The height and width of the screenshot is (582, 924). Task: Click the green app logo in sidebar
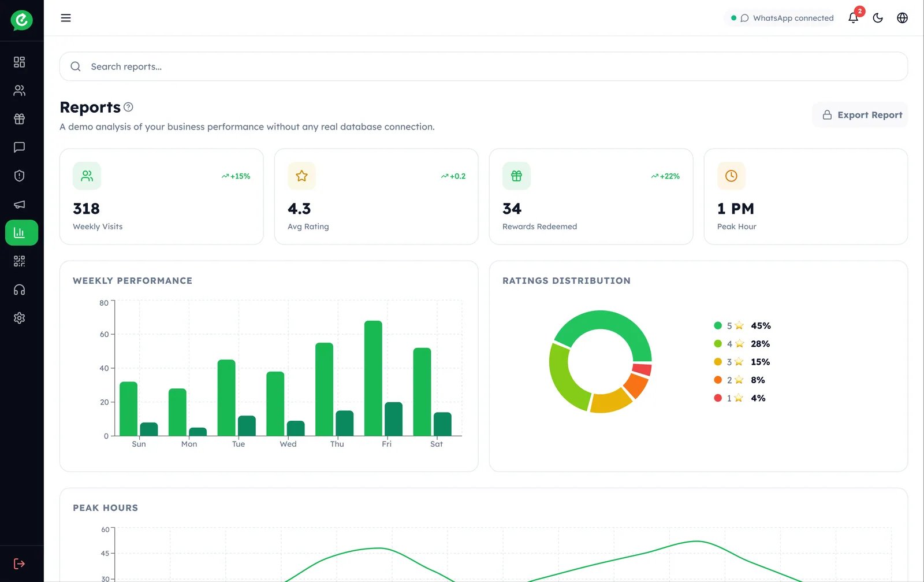click(21, 20)
